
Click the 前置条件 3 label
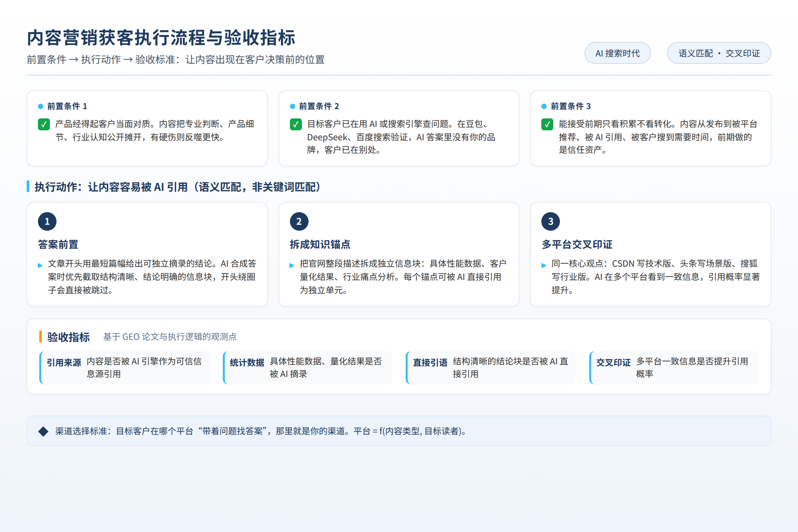coord(571,106)
